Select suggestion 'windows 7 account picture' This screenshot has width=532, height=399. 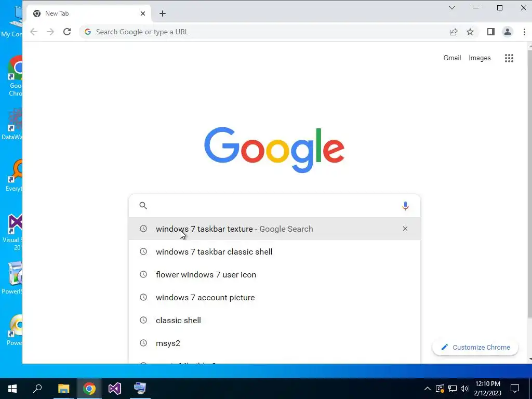[x=274, y=298]
